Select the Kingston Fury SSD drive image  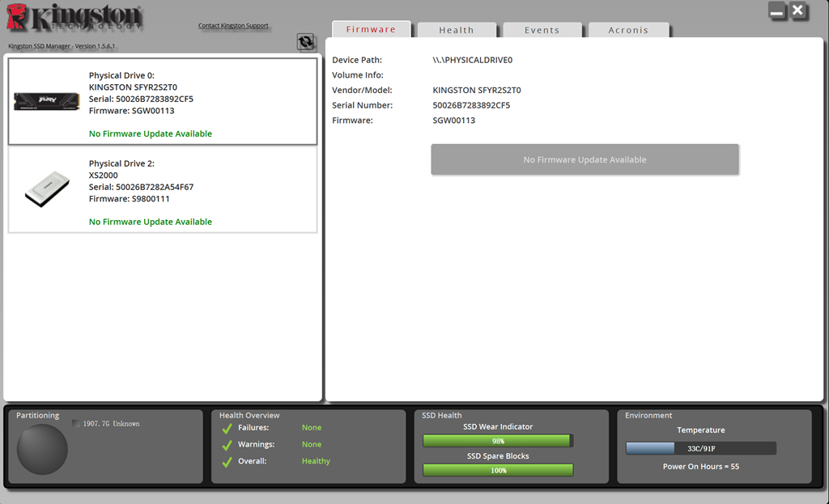tap(46, 101)
